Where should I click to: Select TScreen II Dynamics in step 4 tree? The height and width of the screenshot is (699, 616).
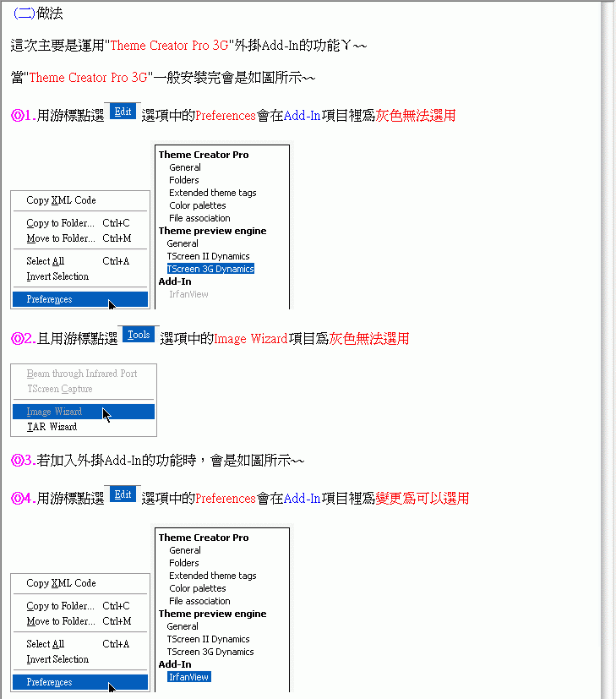[x=208, y=639]
